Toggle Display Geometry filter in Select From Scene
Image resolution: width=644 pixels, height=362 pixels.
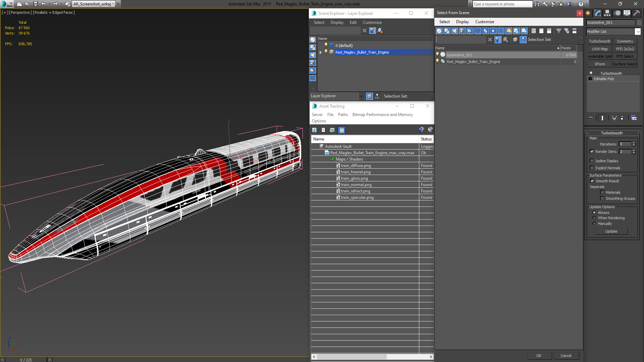point(439,31)
